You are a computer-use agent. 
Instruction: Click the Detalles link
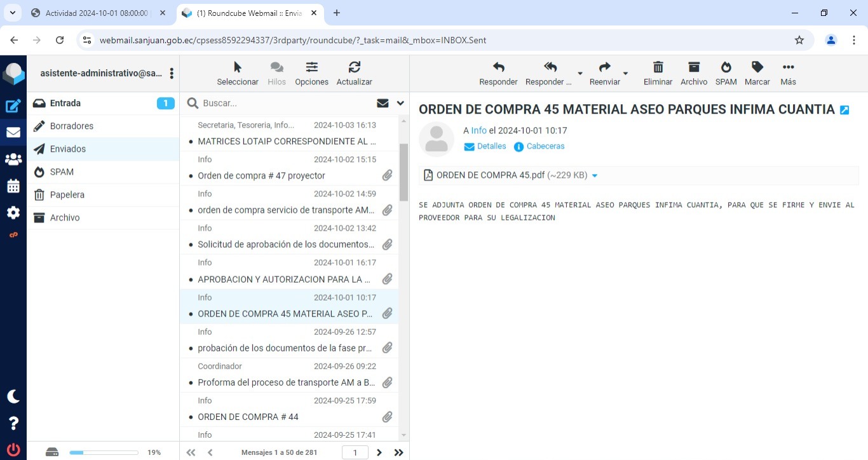tap(491, 146)
